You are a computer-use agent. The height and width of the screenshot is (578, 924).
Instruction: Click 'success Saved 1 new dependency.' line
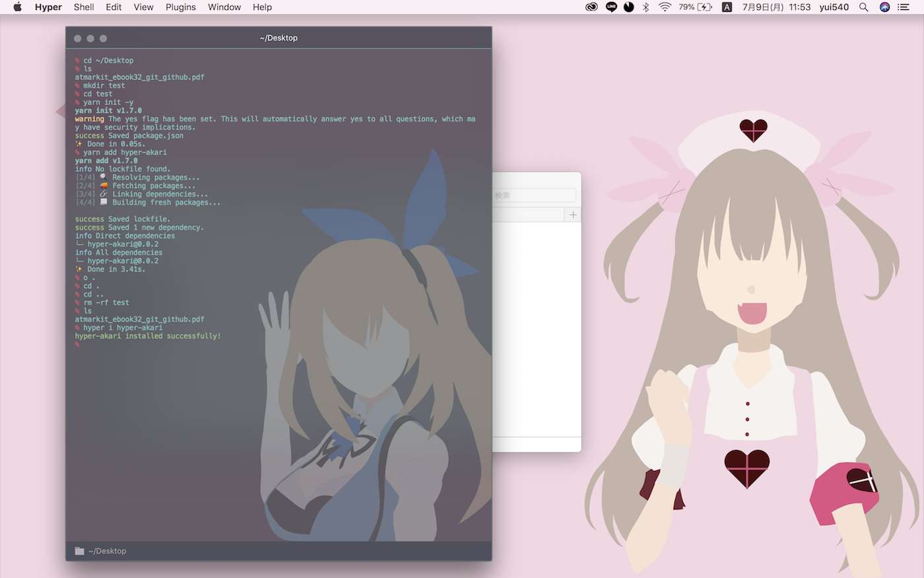click(x=139, y=228)
